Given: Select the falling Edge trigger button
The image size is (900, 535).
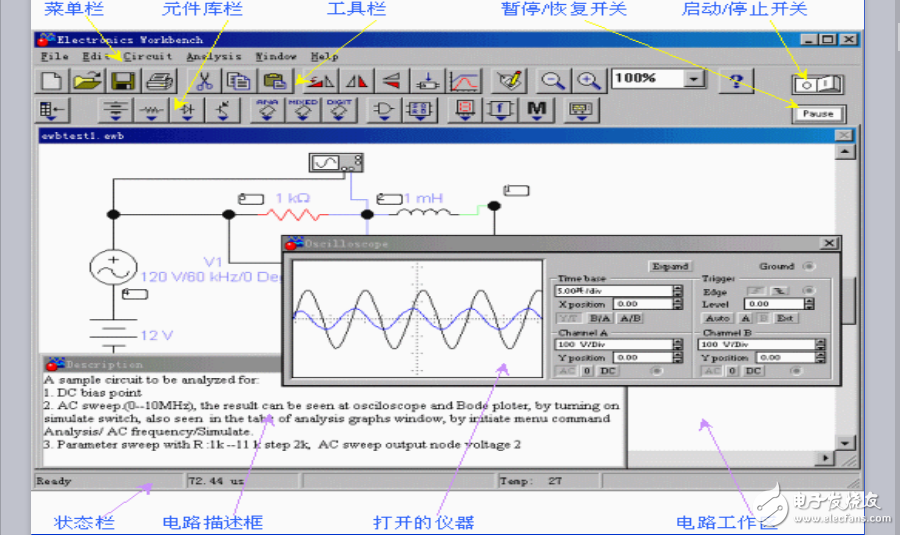Looking at the screenshot, I should (780, 291).
